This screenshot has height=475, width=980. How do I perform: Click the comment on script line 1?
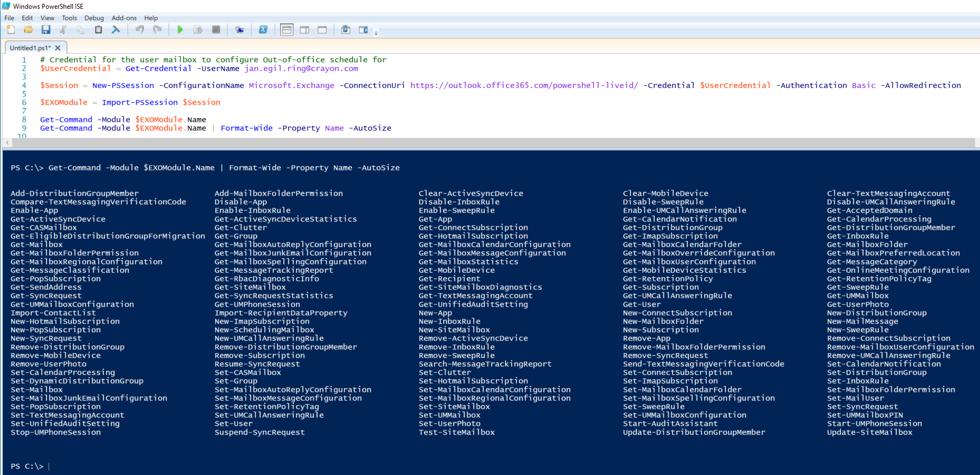click(x=213, y=60)
